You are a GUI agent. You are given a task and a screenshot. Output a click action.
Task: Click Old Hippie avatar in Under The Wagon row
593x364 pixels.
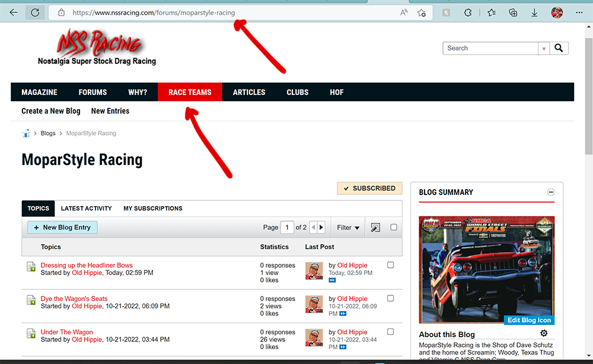click(314, 337)
